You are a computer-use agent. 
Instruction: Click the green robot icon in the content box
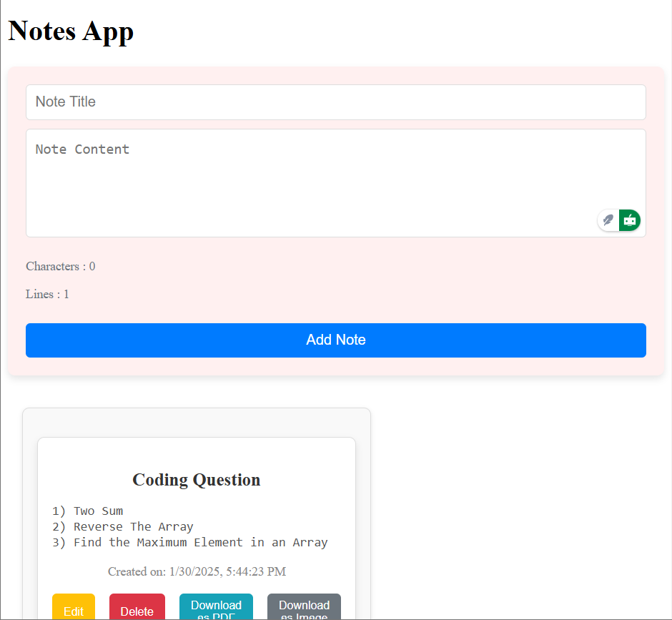coord(630,220)
